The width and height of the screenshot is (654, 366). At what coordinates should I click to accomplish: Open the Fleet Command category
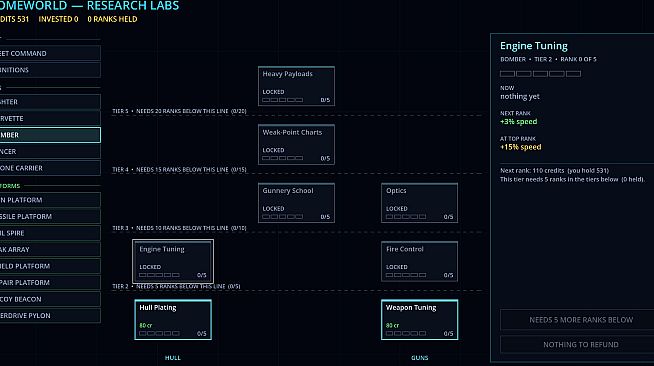click(50, 53)
